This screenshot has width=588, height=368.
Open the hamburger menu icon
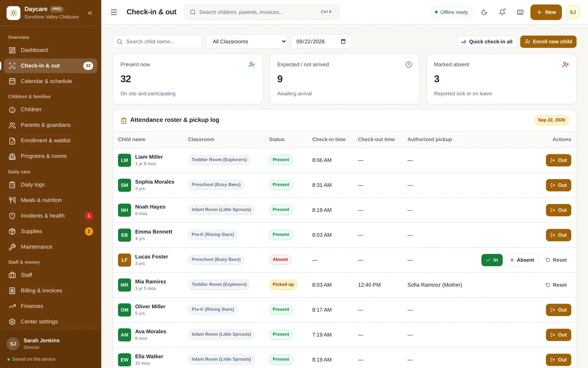point(114,12)
